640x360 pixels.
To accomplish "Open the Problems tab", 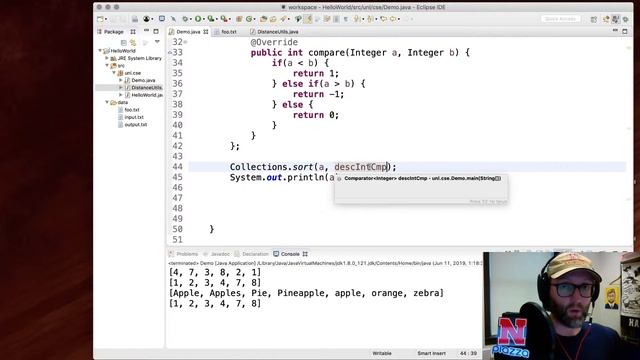I will pos(187,254).
